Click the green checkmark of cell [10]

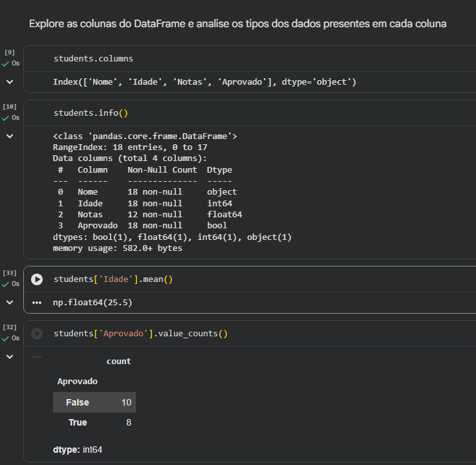point(5,118)
